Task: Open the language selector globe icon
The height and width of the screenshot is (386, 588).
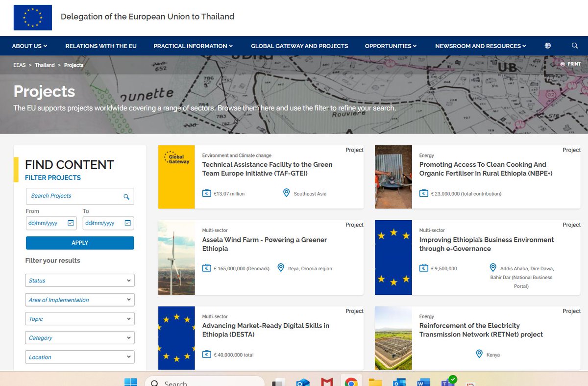Action: point(547,46)
